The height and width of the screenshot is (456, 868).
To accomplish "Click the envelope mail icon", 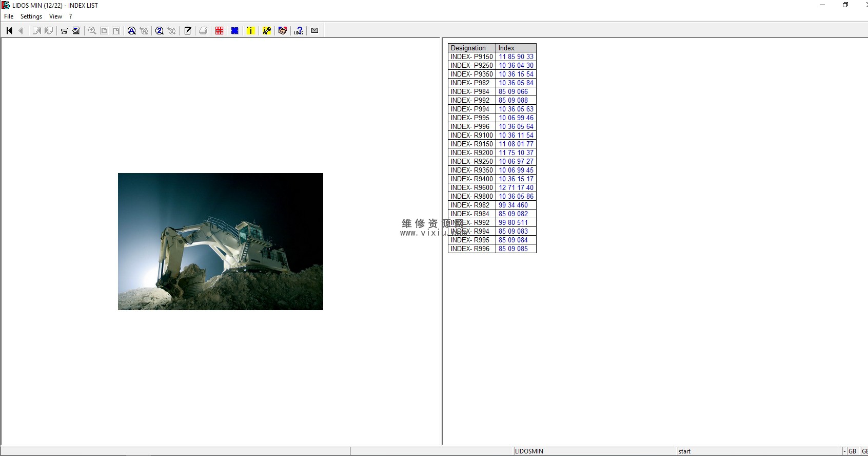I will (x=315, y=31).
